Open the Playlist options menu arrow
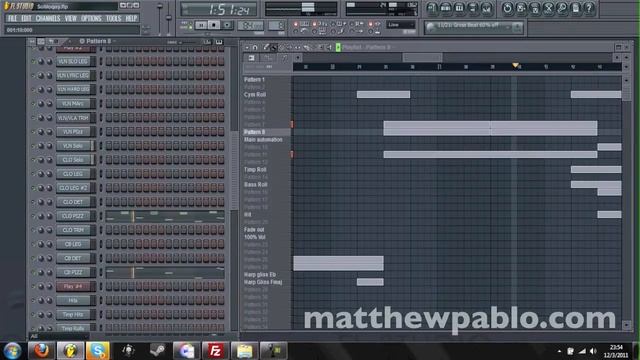Viewport: 640px width, 360px height. tap(247, 47)
